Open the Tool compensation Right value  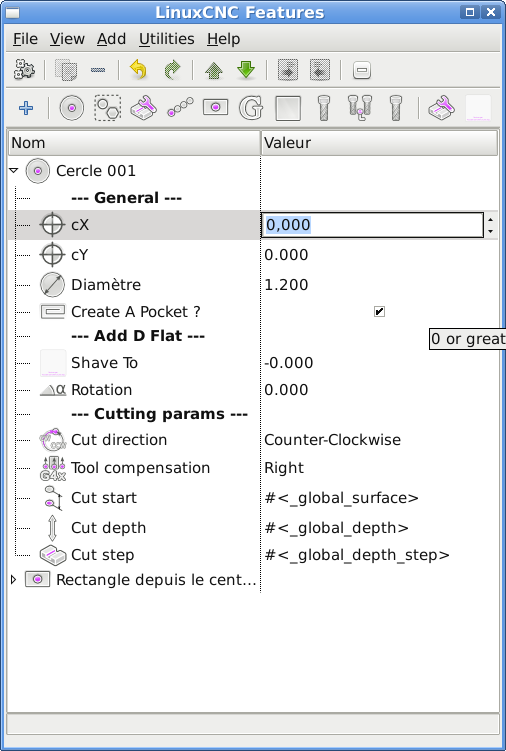coord(284,467)
